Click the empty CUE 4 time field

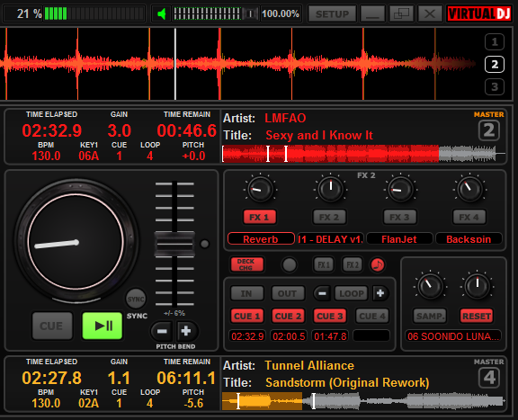tap(371, 336)
